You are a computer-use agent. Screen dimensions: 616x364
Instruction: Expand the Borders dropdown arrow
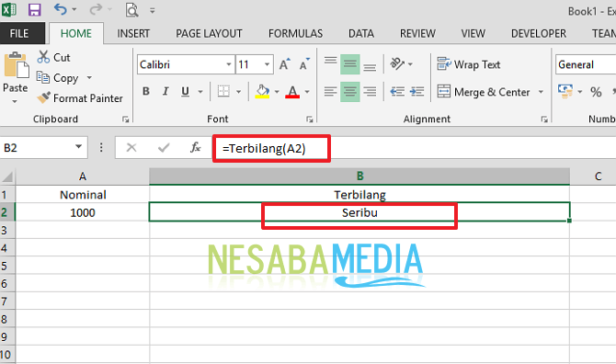pyautogui.click(x=238, y=92)
